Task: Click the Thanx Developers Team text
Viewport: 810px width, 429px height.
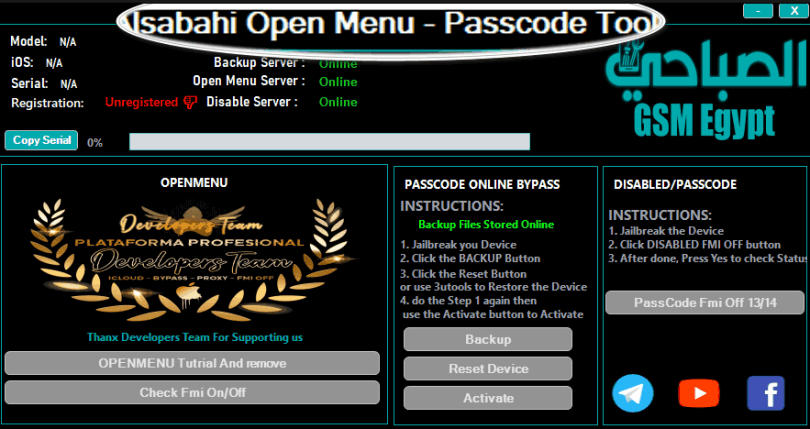Action: [195, 338]
